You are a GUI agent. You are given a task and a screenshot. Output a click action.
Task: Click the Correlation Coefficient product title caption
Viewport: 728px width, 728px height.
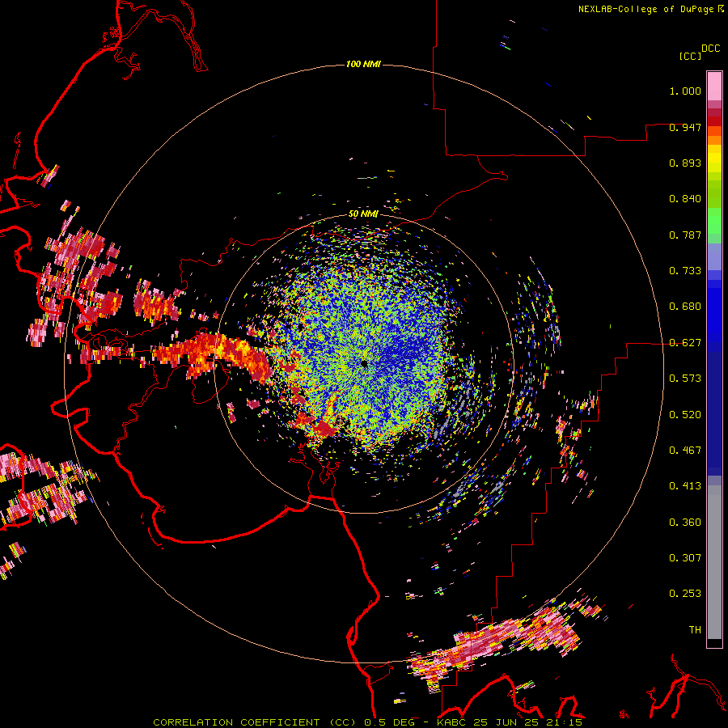pos(367,722)
